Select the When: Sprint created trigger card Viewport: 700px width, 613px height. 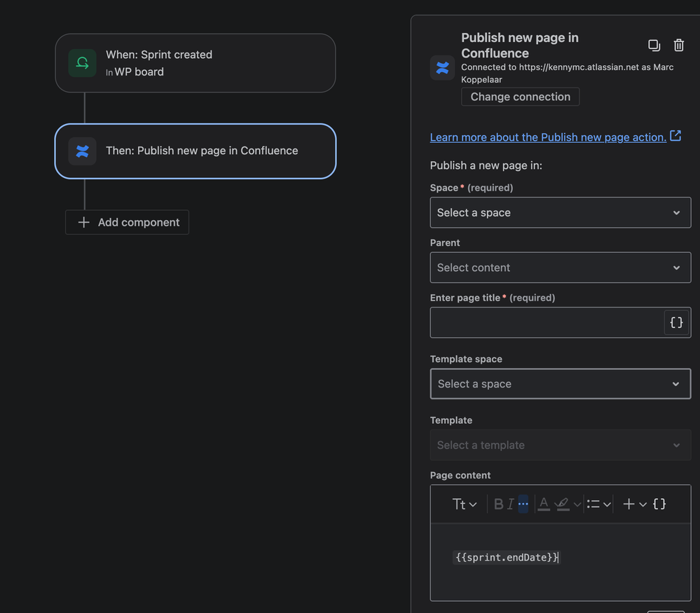click(195, 63)
